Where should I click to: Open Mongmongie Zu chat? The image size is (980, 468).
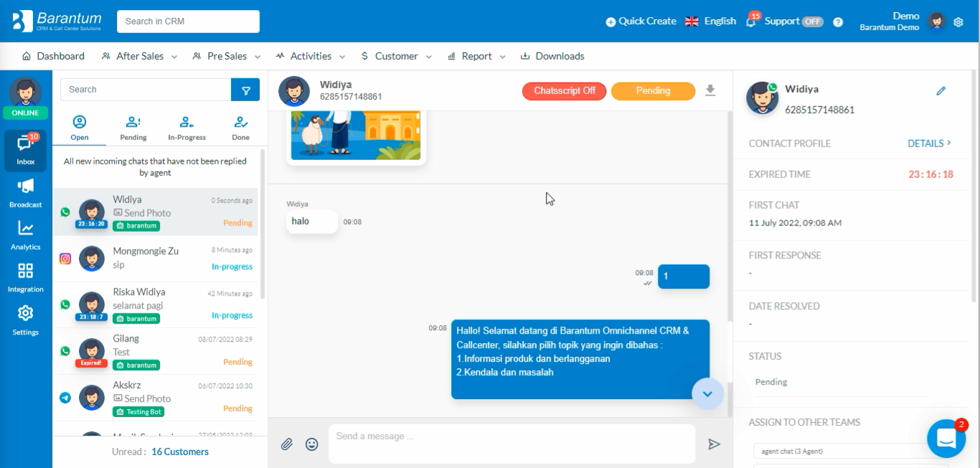tap(156, 258)
